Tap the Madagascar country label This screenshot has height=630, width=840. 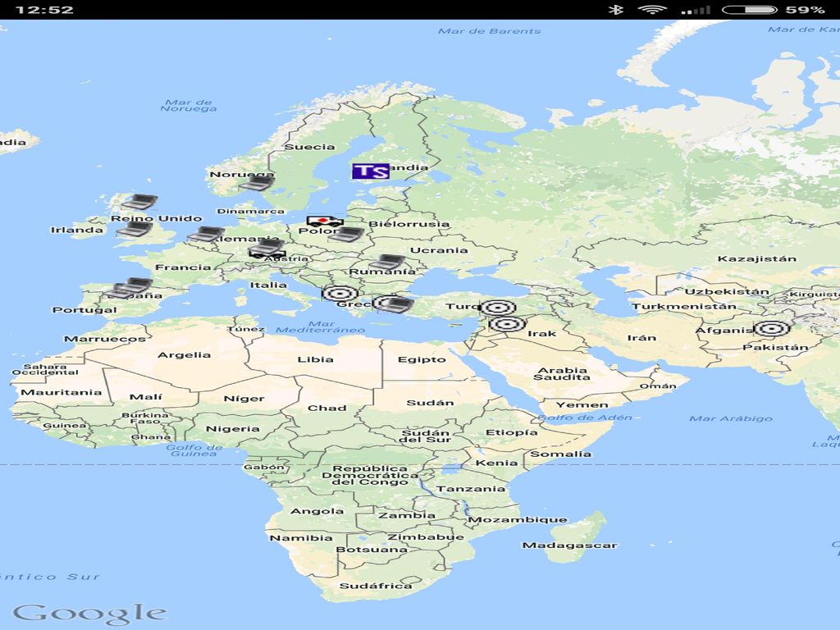pos(570,546)
